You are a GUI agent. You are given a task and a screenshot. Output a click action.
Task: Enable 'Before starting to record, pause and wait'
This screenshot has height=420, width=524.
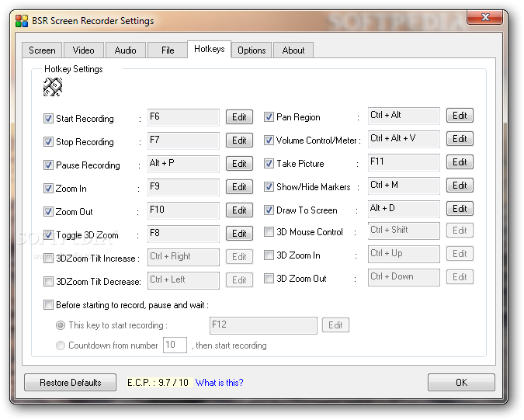pos(48,305)
